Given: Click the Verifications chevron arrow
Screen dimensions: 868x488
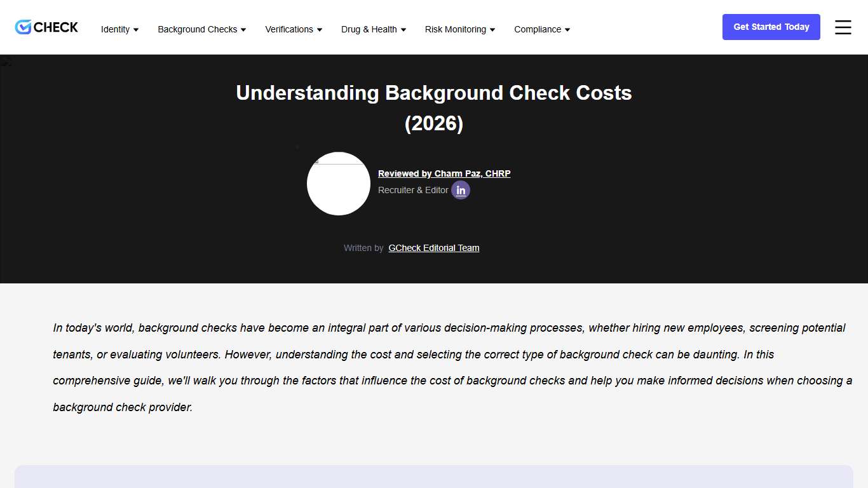Looking at the screenshot, I should click(x=320, y=29).
